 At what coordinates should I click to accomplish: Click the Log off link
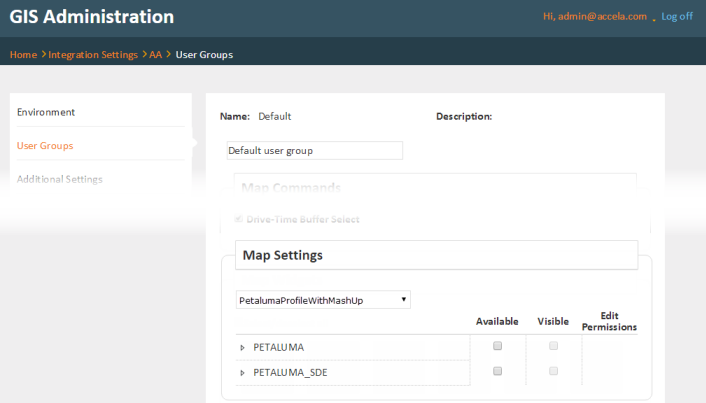tap(677, 17)
